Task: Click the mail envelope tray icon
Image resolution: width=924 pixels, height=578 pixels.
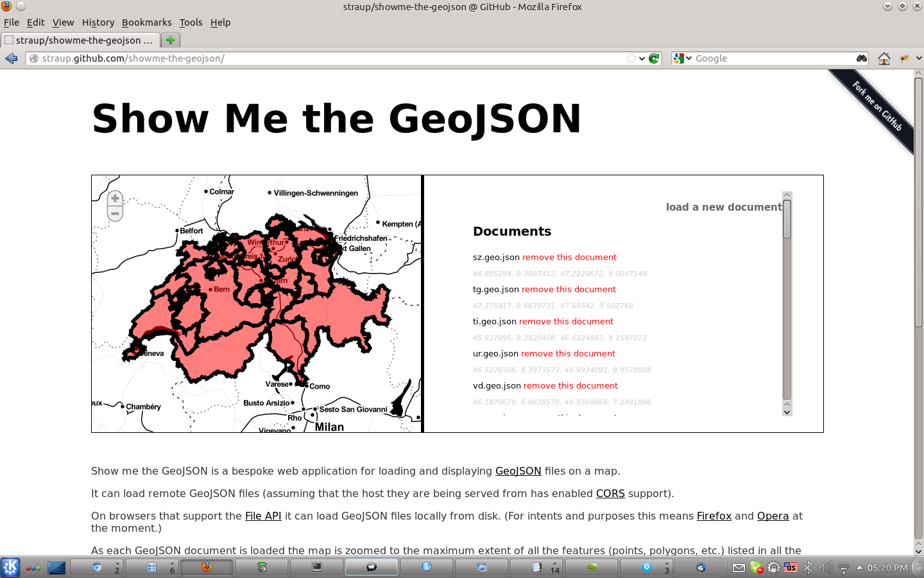Action: tap(739, 568)
